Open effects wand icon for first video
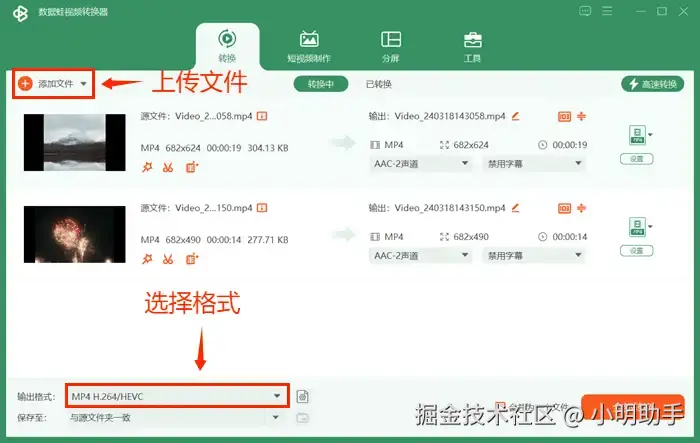 [x=147, y=167]
